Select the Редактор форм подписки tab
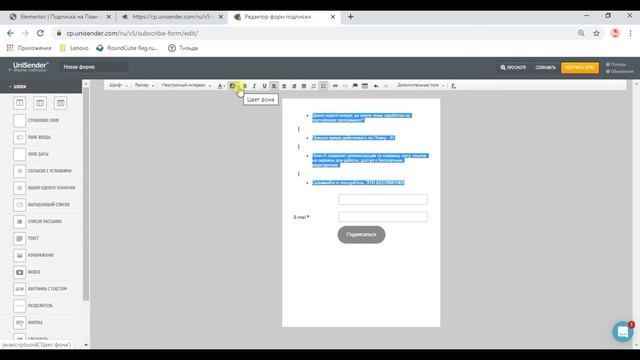 (x=284, y=17)
